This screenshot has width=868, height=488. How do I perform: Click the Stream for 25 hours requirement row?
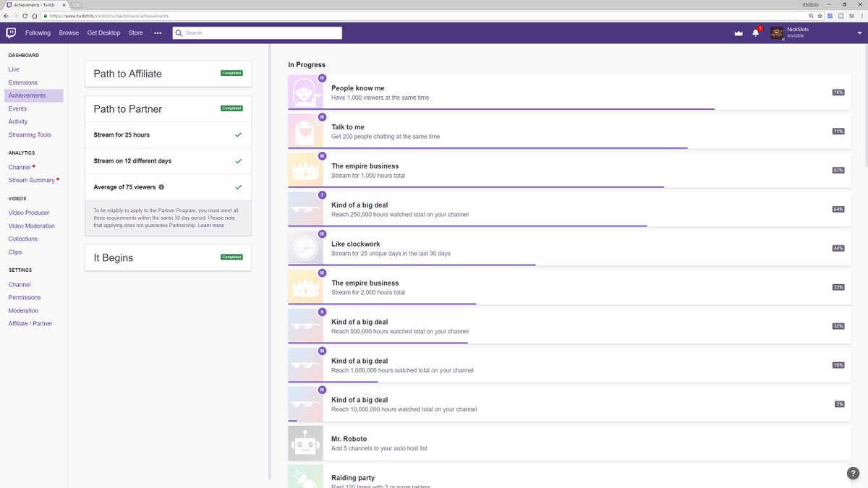pos(168,135)
